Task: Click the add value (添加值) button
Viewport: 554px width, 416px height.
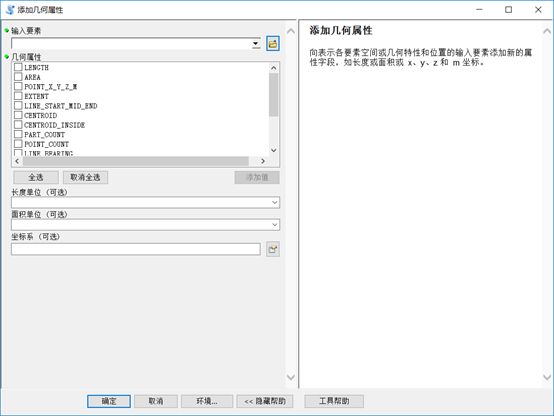Action: point(257,177)
